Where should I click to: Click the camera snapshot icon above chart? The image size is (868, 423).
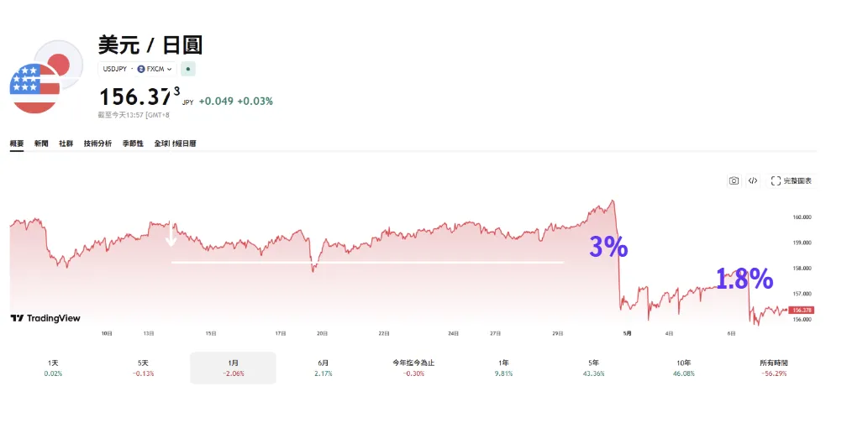[734, 180]
